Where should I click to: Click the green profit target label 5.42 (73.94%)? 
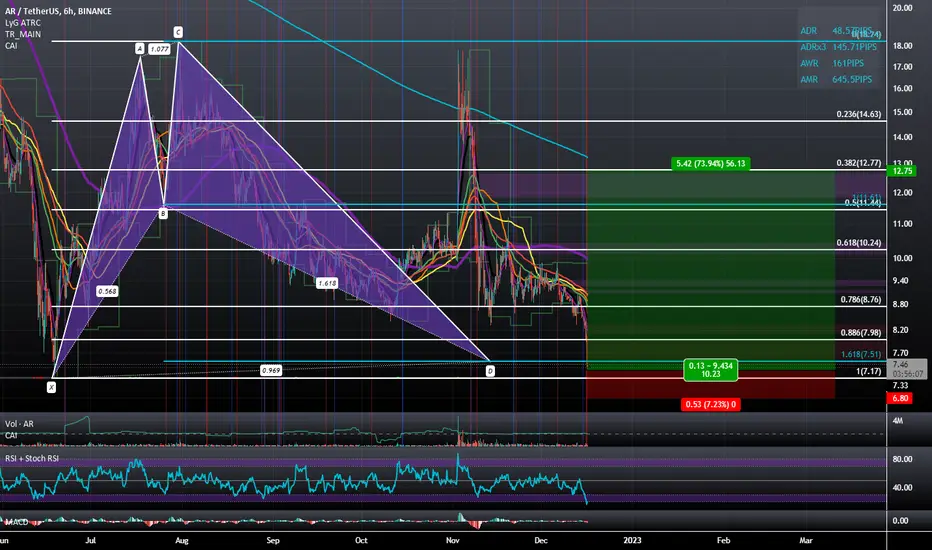(x=710, y=164)
